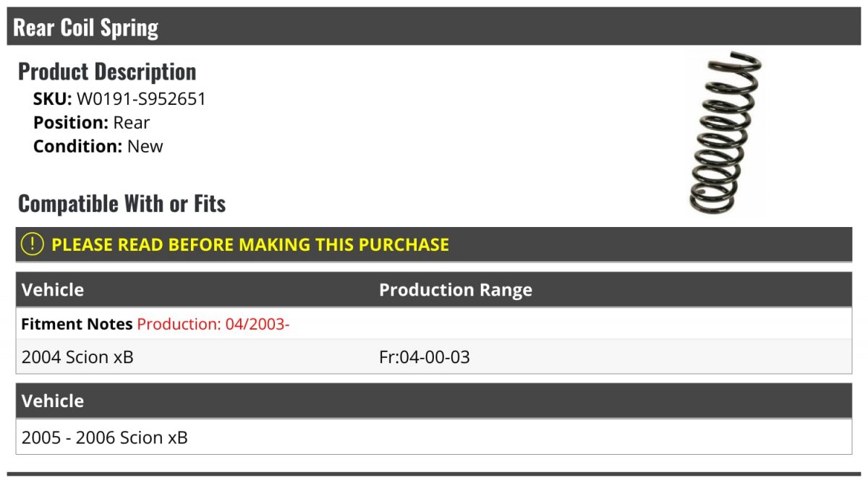The image size is (868, 483).
Task: Select the 2004 Scion xB row
Action: pyautogui.click(x=434, y=356)
